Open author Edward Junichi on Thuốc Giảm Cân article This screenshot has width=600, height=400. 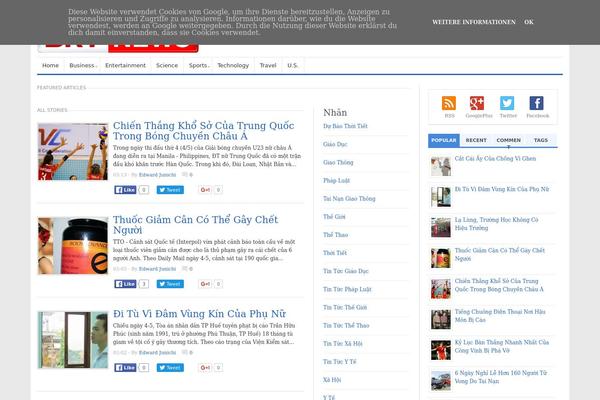coord(157,269)
